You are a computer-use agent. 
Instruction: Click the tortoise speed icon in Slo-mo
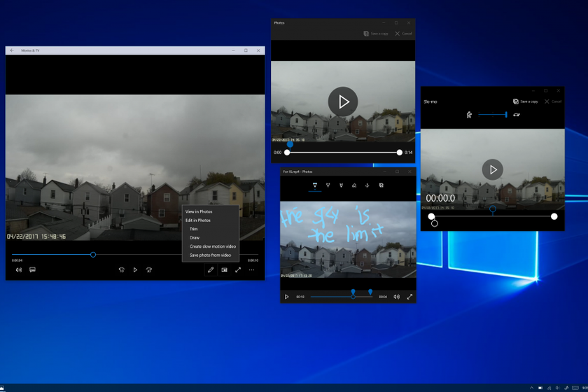517,115
